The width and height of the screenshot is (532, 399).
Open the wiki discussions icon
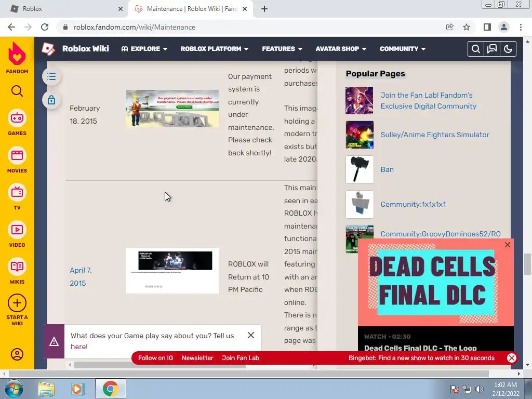coord(492,49)
